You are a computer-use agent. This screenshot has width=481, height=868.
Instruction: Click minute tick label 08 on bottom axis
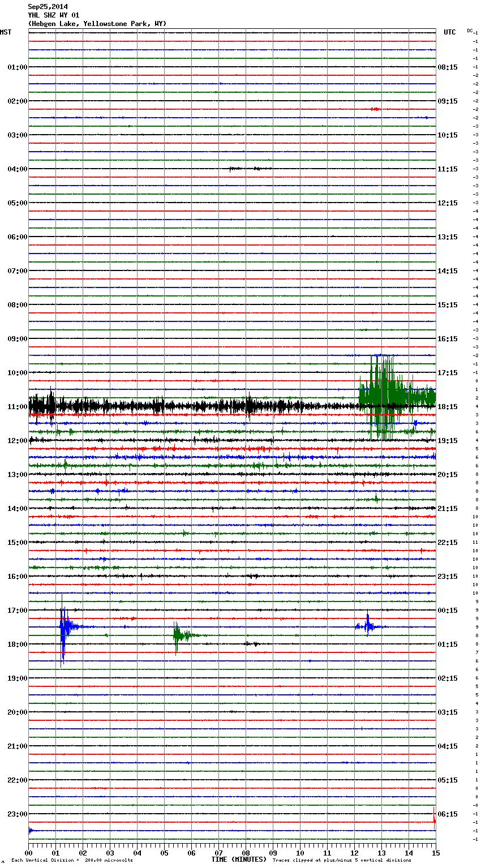coord(246,853)
